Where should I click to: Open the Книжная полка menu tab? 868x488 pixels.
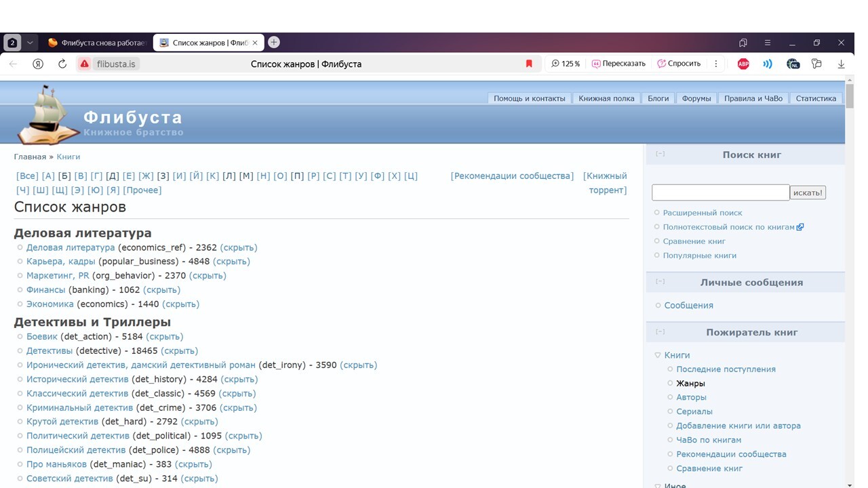(x=606, y=98)
